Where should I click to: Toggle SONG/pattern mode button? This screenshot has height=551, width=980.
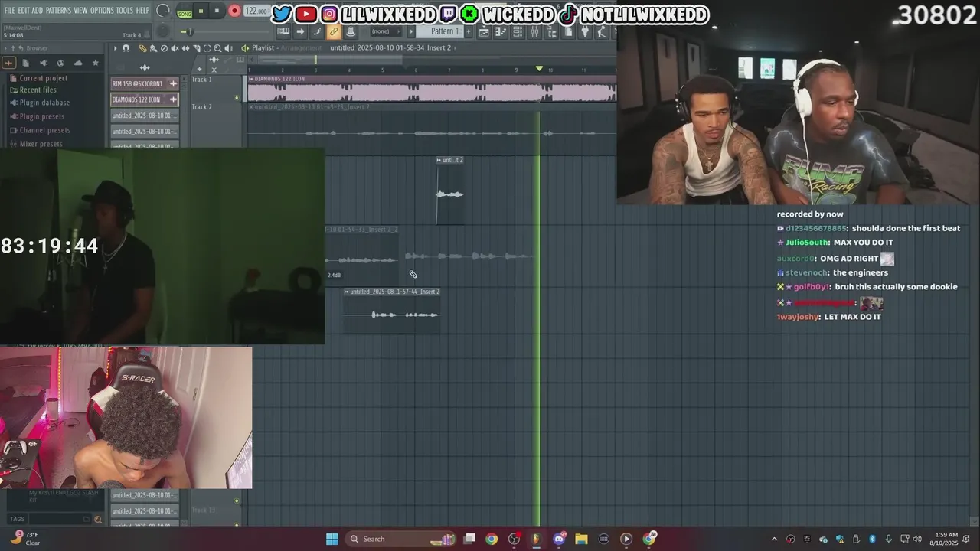(x=185, y=12)
